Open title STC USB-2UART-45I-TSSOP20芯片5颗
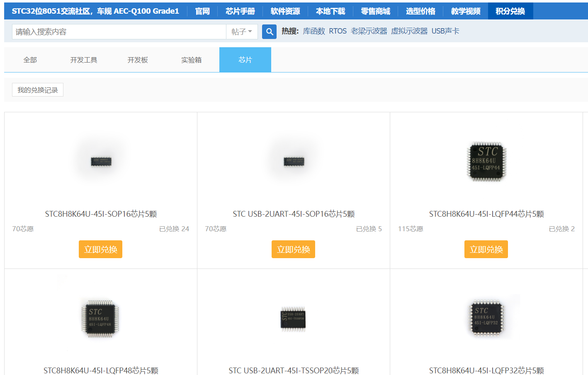588x375 pixels. click(294, 370)
